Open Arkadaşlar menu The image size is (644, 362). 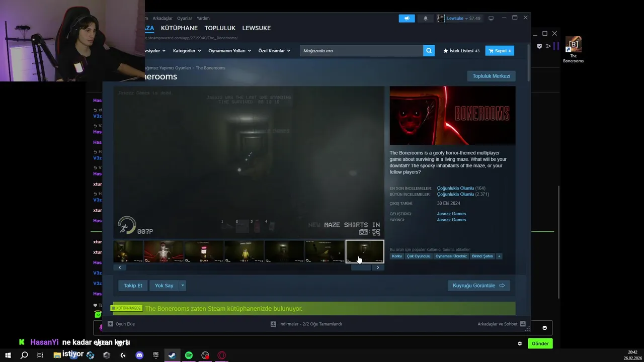163,18
